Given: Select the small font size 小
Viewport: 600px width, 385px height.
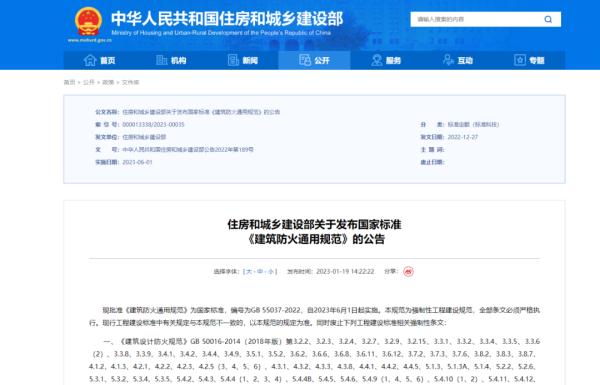Looking at the screenshot, I should [271, 271].
